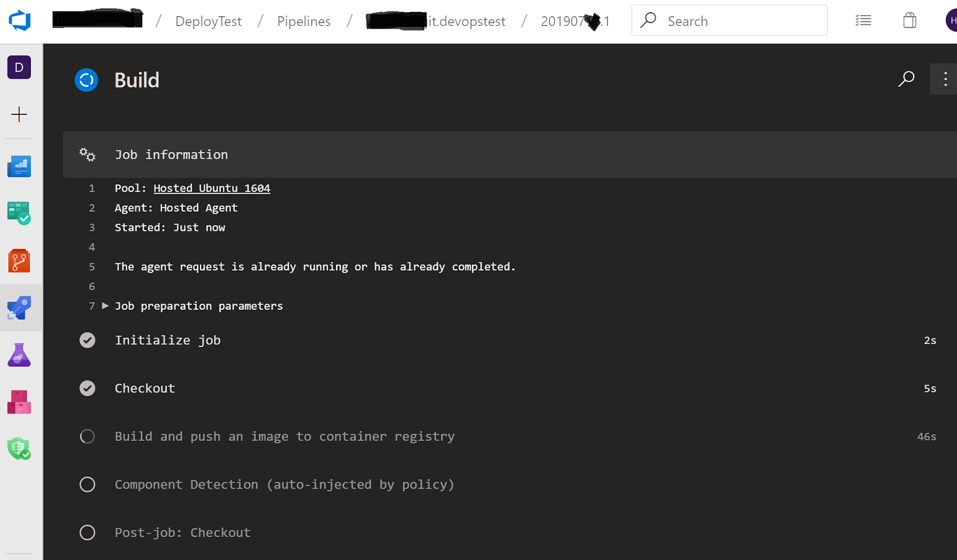Open Artifacts packages icon in sidebar
Image resolution: width=957 pixels, height=560 pixels.
[x=19, y=402]
